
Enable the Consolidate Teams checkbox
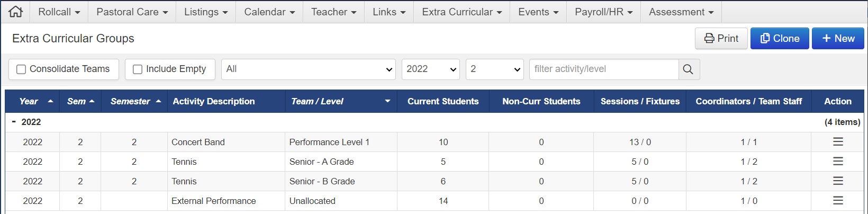coord(21,69)
